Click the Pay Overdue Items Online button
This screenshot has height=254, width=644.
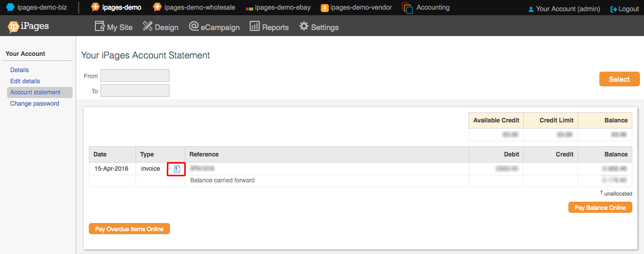[129, 229]
